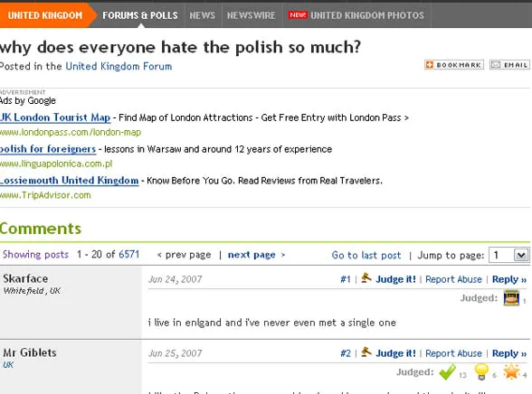532x394 pixels.
Task: Open the United Kingdom Forum link
Action: [119, 66]
